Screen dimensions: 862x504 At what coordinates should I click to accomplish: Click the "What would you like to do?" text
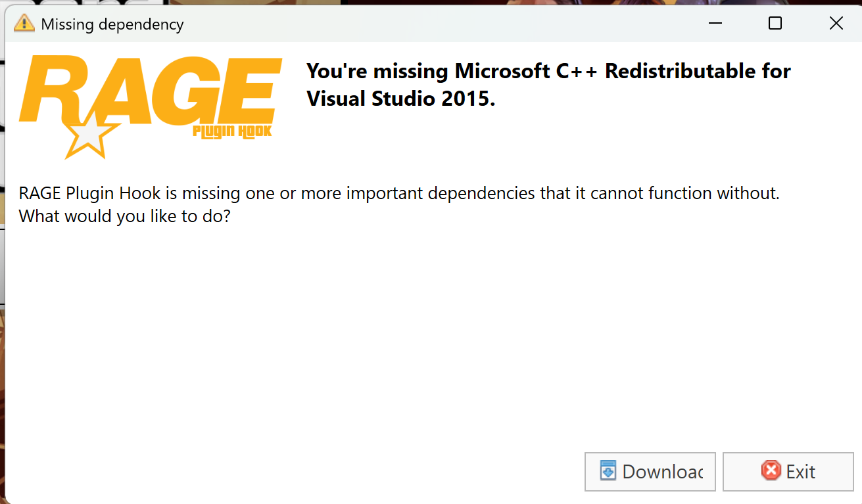125,216
